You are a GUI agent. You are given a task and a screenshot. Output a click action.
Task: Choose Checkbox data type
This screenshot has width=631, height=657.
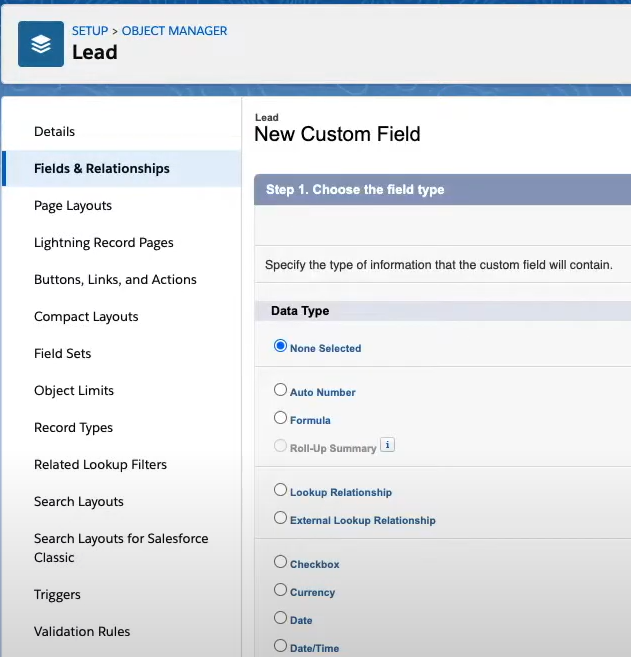tap(280, 562)
